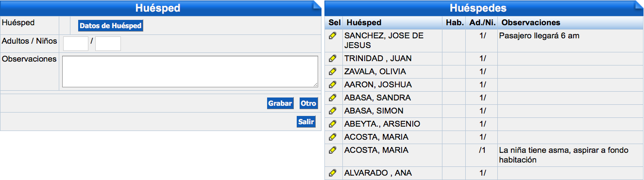644x180 pixels.
Task: Edit guest SANCHEZ, JOSE DE JESUS pencil icon
Action: (333, 35)
